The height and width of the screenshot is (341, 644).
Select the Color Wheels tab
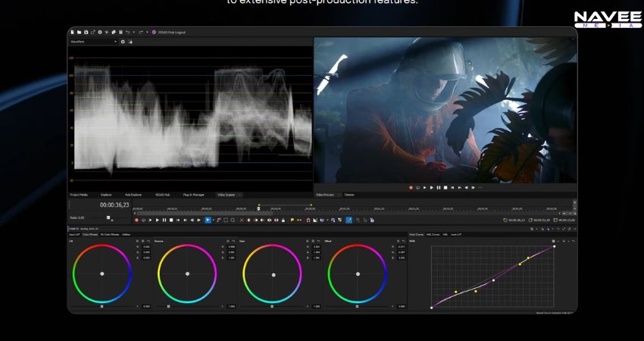(90, 235)
